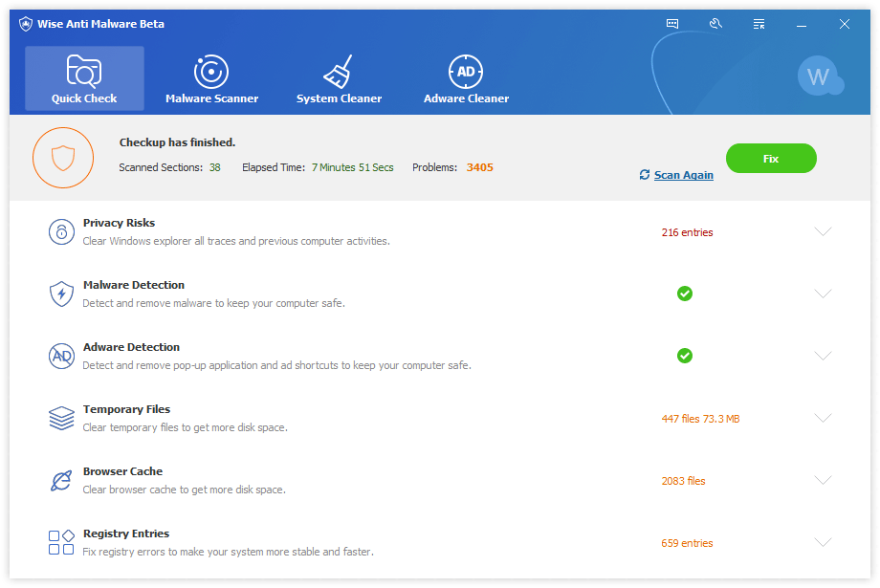
Task: Switch to Malware Scanner tab
Action: [x=211, y=78]
